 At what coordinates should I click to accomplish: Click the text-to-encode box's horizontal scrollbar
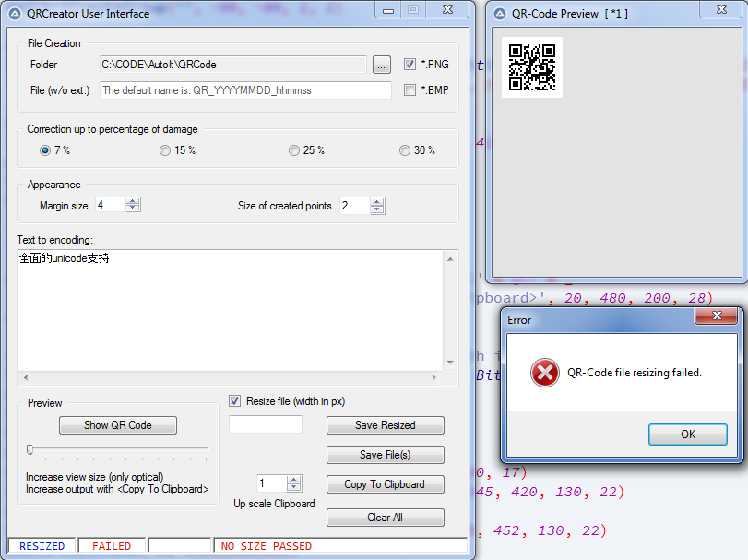pos(230,378)
